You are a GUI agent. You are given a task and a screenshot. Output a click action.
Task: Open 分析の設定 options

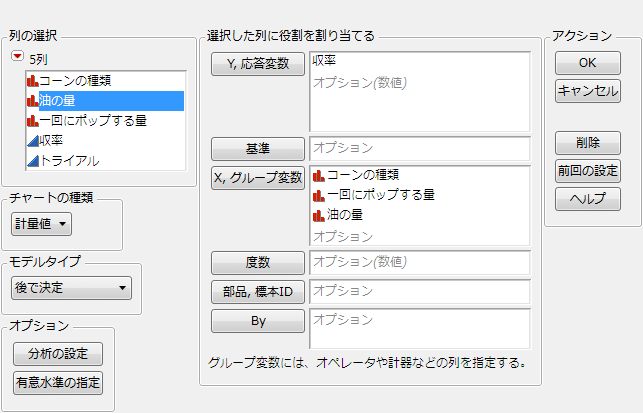pos(58,353)
